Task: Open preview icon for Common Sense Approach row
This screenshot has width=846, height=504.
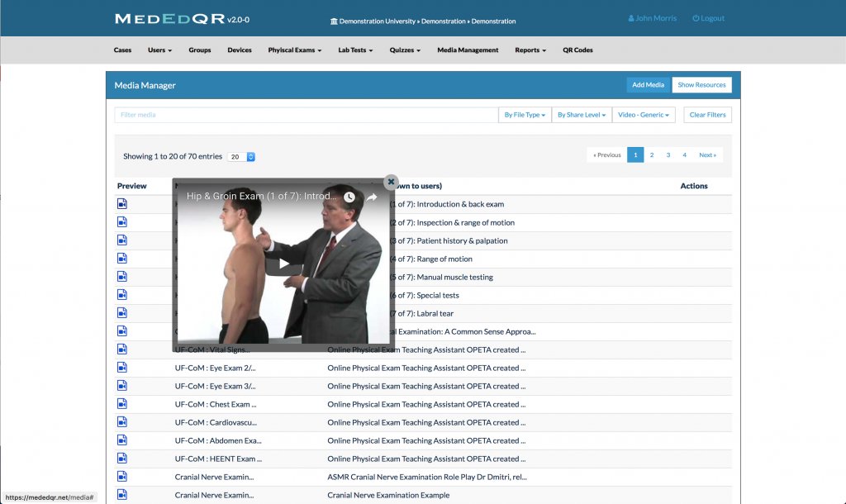Action: [122, 331]
